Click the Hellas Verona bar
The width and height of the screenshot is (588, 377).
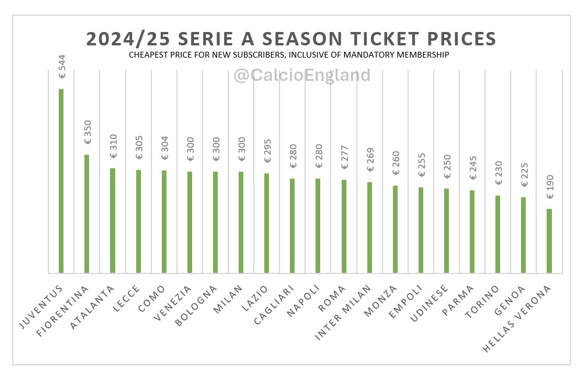549,240
